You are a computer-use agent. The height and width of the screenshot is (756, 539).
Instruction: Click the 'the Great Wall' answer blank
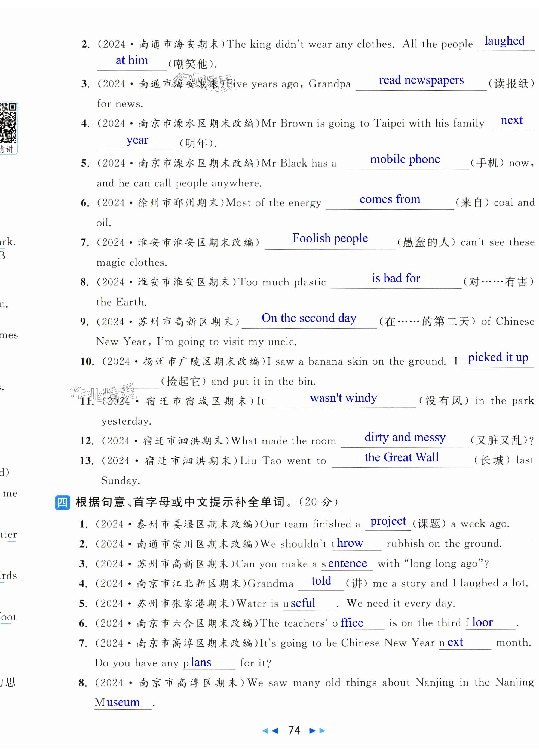[x=401, y=457]
